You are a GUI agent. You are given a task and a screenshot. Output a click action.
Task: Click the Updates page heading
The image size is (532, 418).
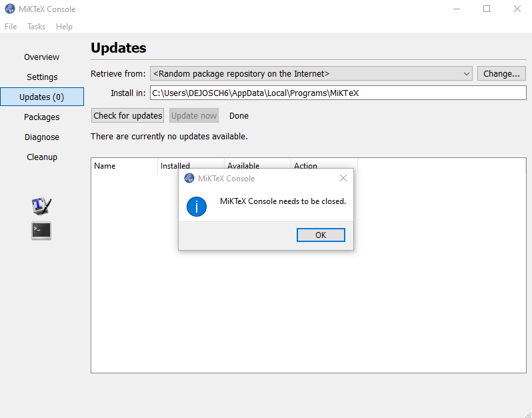(119, 48)
